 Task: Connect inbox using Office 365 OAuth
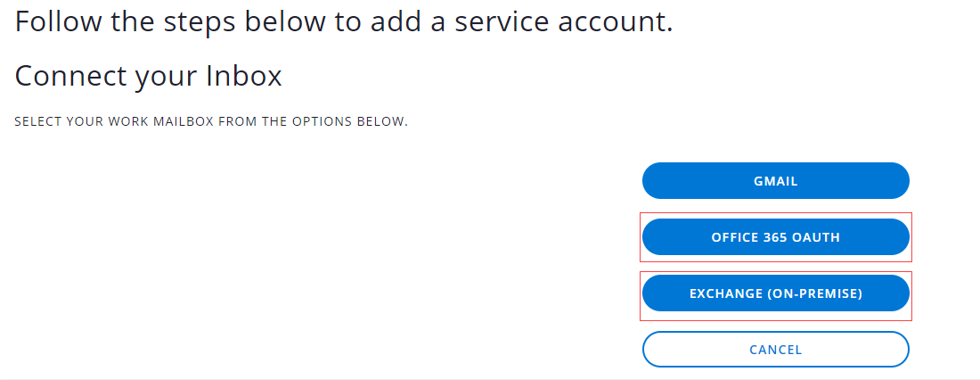point(775,237)
